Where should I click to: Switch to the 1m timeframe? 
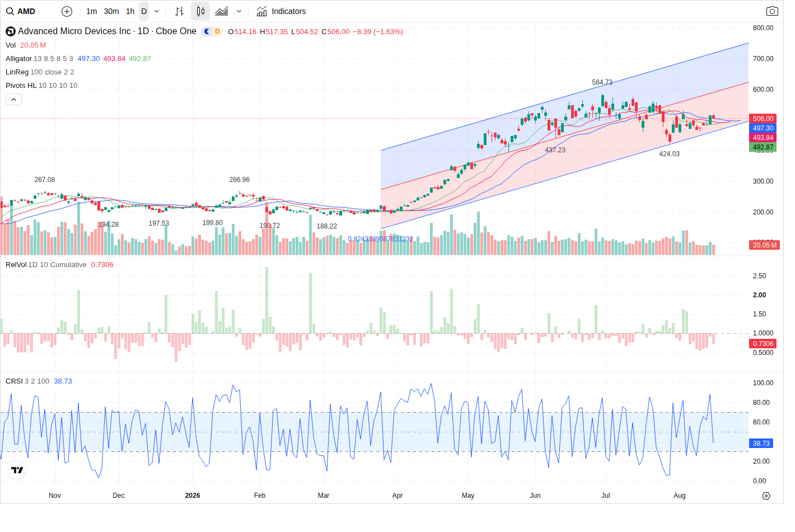tap(92, 11)
